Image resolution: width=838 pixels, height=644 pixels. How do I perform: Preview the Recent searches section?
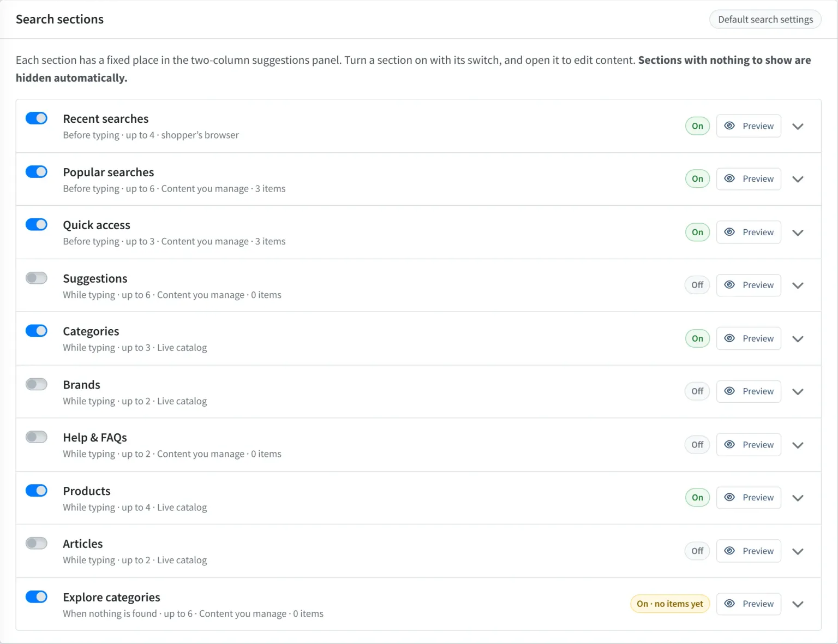click(x=749, y=126)
